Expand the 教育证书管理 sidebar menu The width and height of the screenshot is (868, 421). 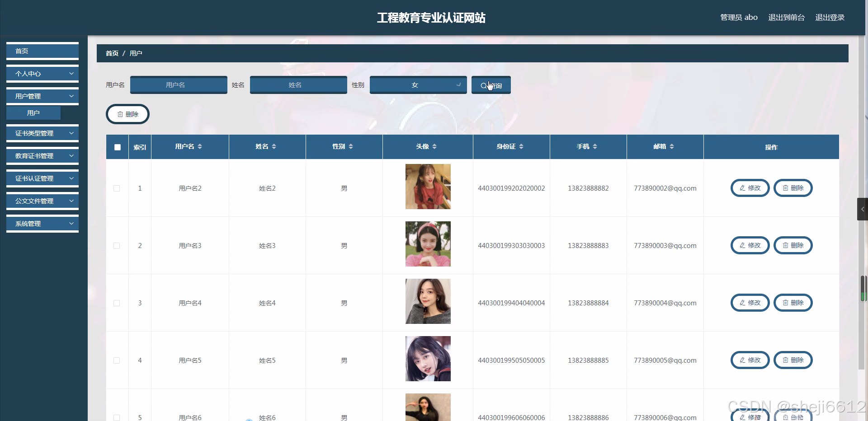(42, 156)
